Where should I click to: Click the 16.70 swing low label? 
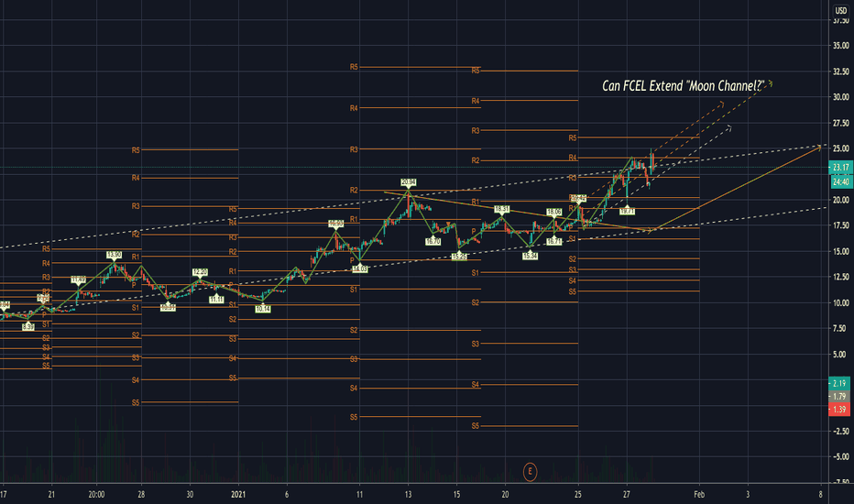(x=433, y=241)
